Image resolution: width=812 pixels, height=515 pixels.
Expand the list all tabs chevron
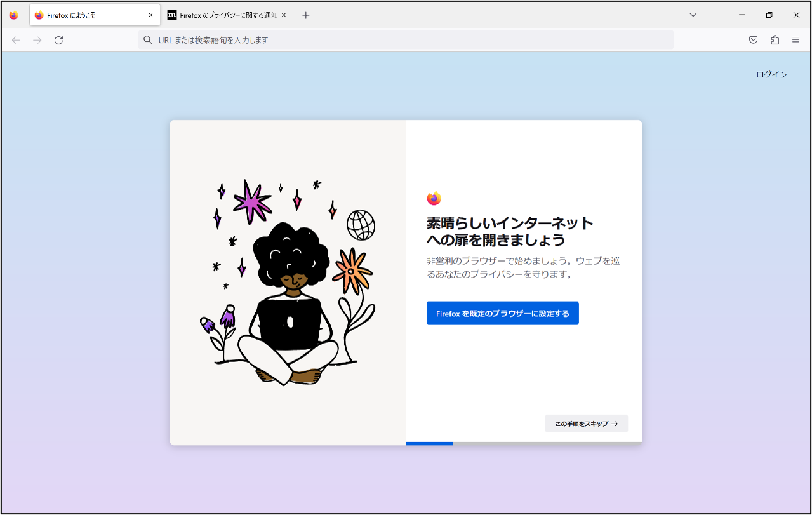click(693, 15)
